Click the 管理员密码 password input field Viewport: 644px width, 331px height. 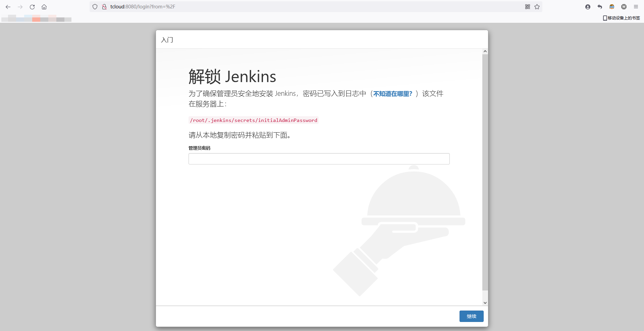point(319,159)
